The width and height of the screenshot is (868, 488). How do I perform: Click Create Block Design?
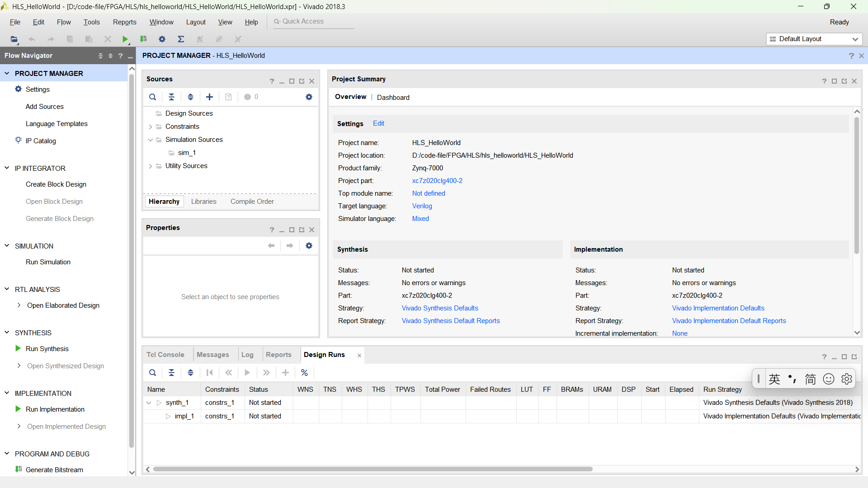click(x=56, y=184)
